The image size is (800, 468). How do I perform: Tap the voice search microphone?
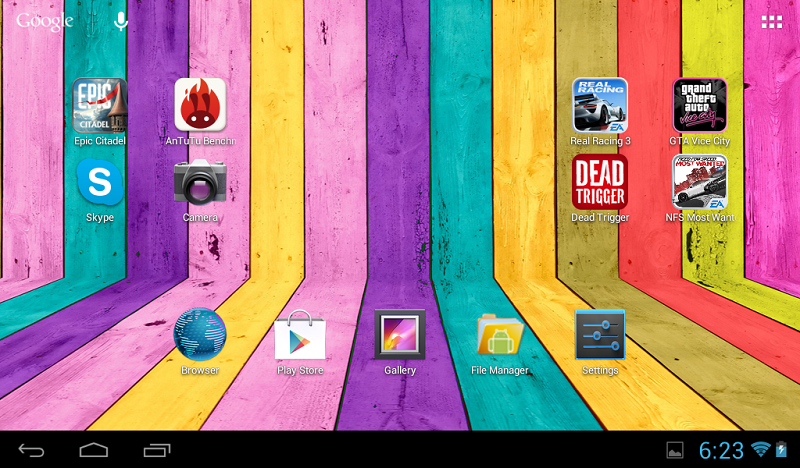point(121,21)
